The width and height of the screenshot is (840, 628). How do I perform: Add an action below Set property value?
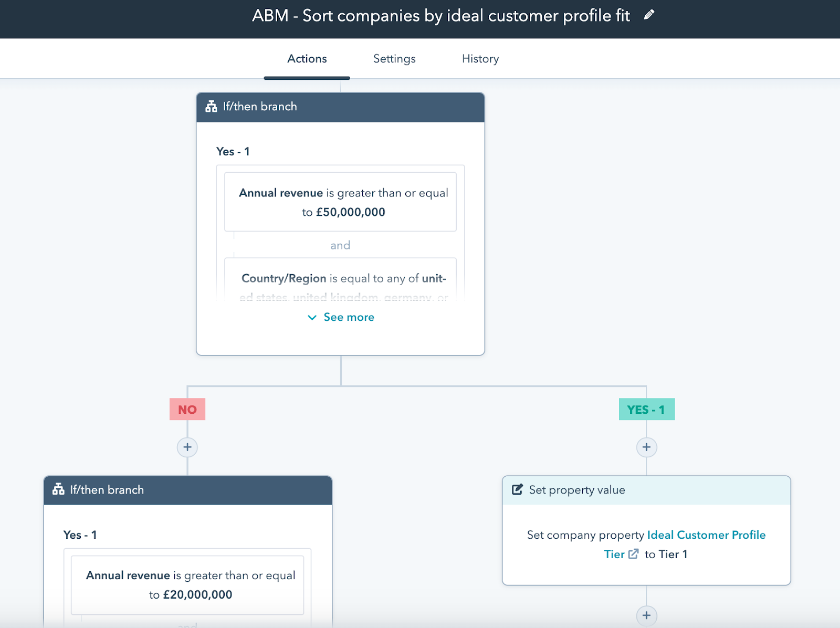(646, 615)
